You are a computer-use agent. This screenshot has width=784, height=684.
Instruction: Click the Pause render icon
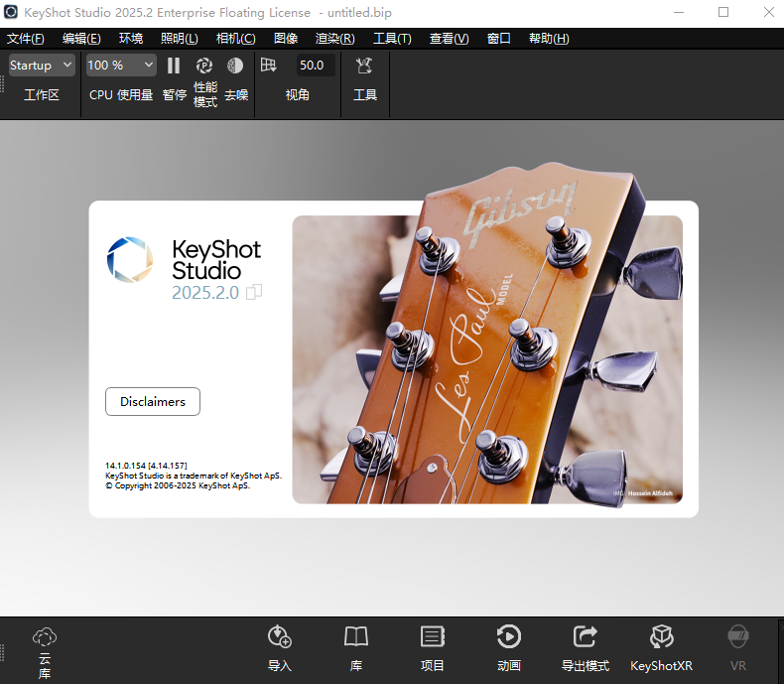[174, 66]
